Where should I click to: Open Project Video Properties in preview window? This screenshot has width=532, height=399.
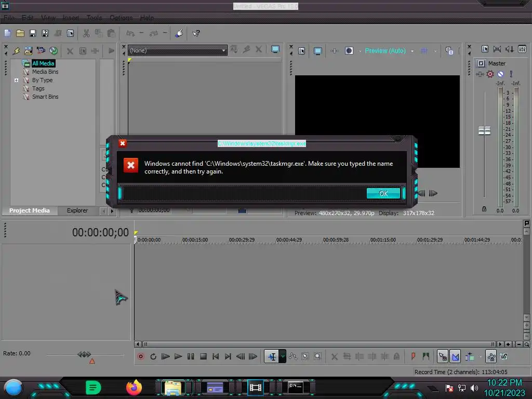tap(302, 51)
